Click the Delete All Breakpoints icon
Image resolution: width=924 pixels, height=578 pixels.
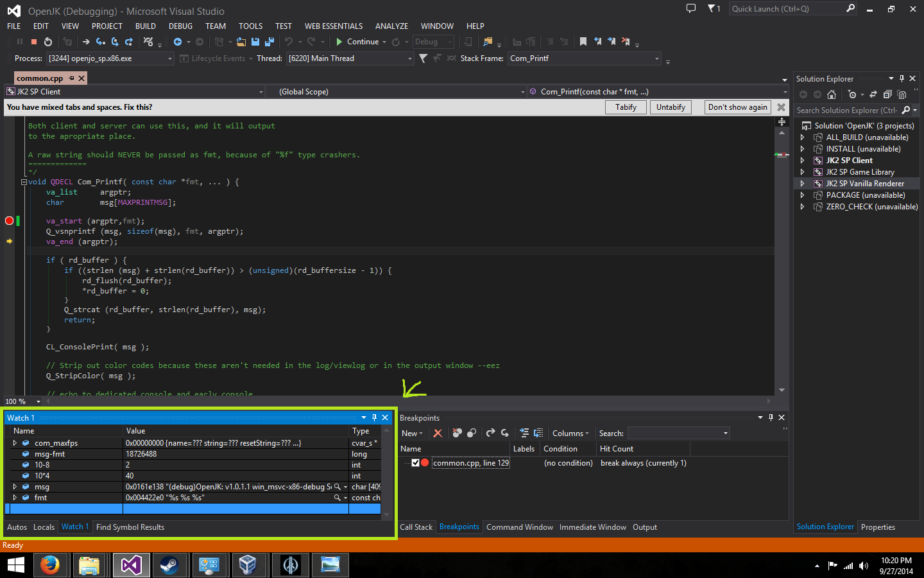(x=457, y=433)
